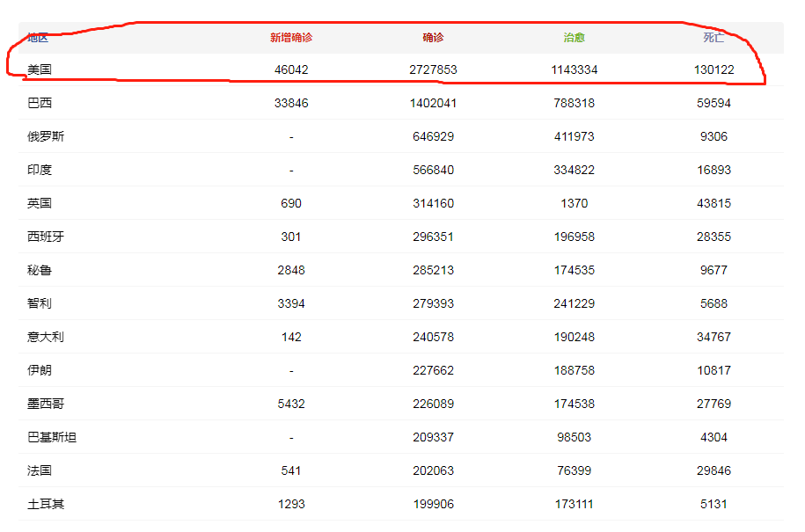Viewport: 805px width, 532px height.
Task: Select the 英国 region name
Action: click(40, 203)
